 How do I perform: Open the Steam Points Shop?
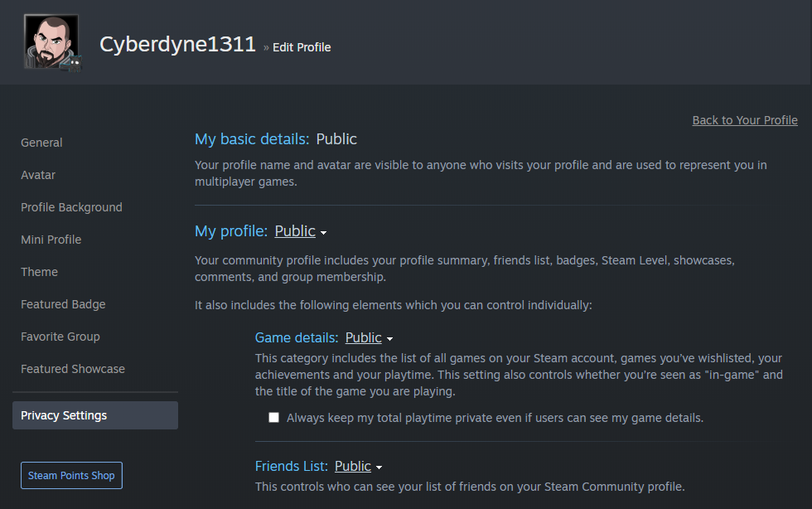click(71, 475)
